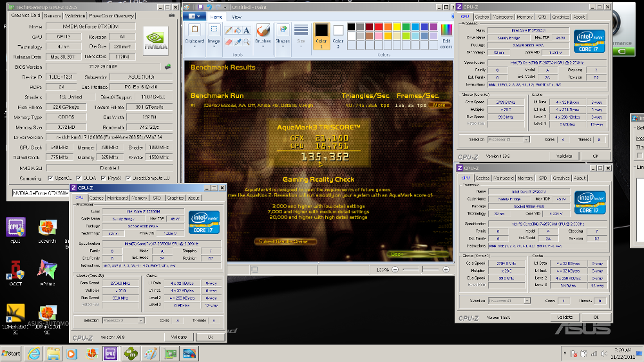
Task: Toggle the PhysX checkbox in GPU-Z
Action: point(104,178)
